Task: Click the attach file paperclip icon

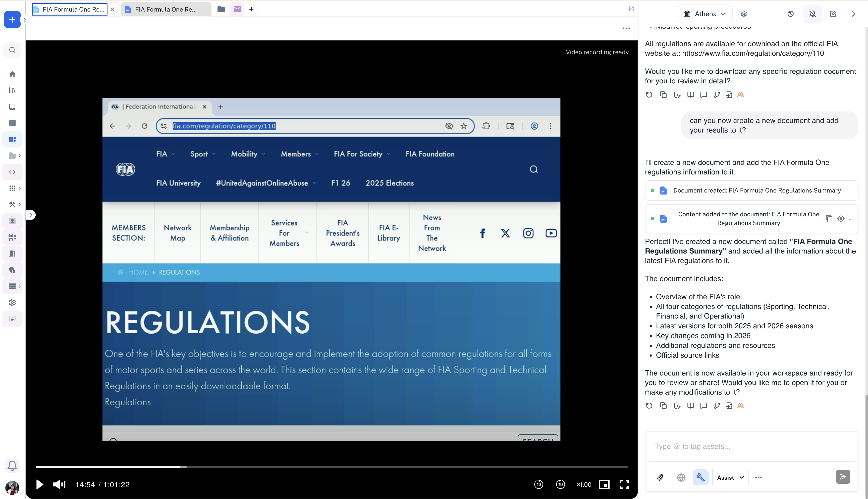Action: click(660, 477)
